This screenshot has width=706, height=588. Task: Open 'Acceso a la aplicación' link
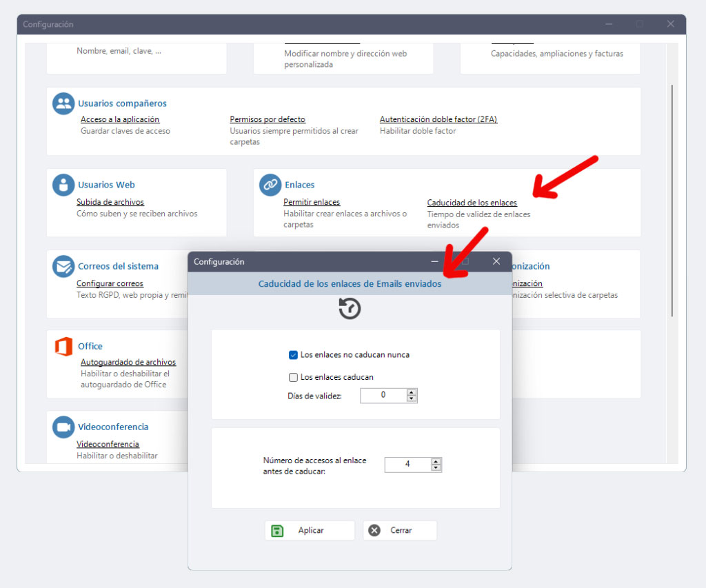(x=120, y=119)
